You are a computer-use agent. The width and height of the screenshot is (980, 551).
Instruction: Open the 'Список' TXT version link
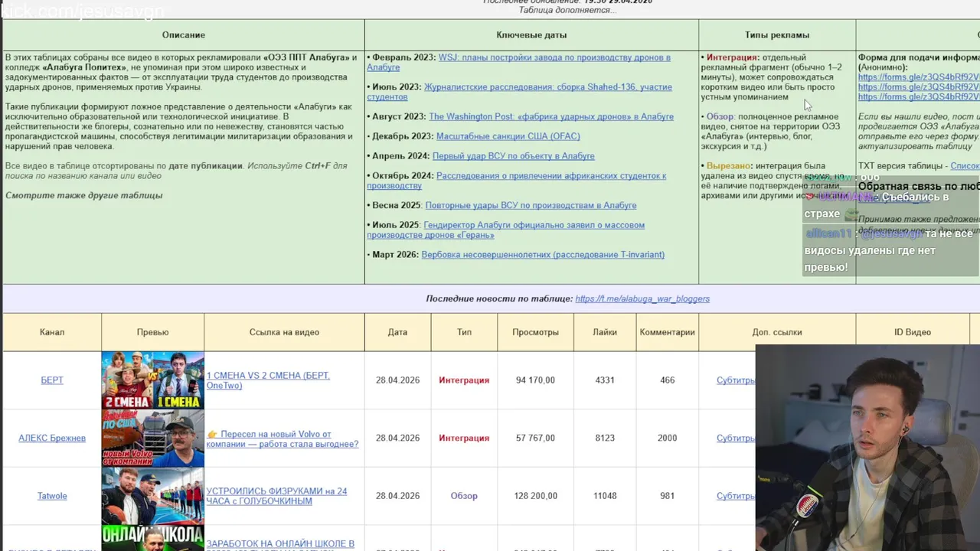pyautogui.click(x=965, y=166)
